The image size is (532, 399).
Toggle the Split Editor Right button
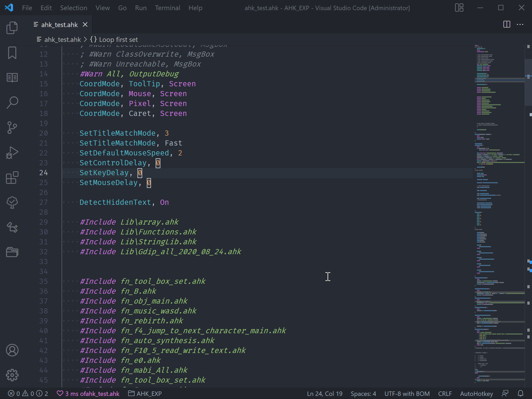[x=507, y=24]
